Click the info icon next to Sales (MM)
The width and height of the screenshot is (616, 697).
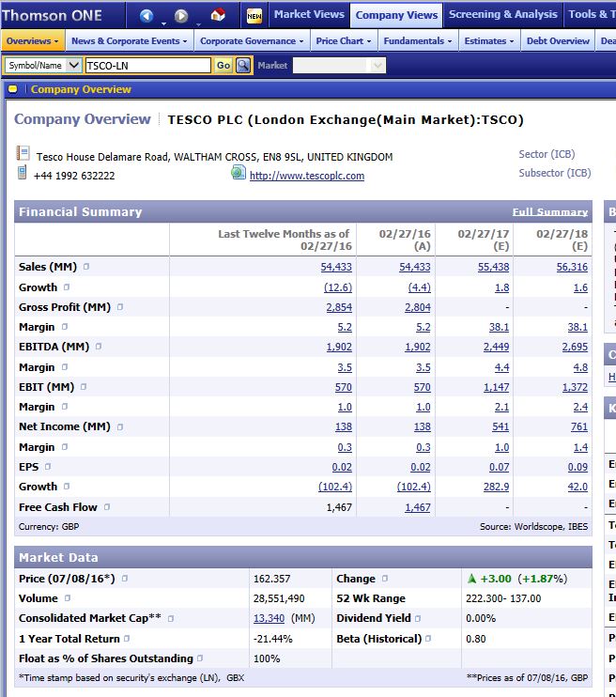tap(86, 268)
